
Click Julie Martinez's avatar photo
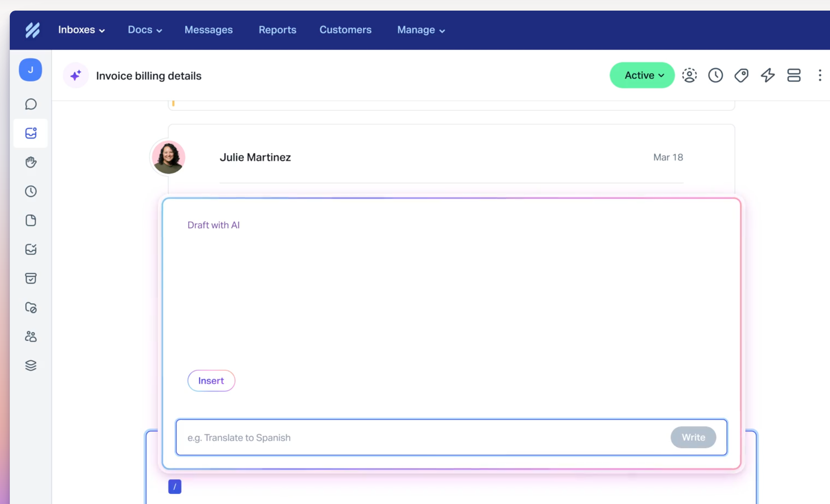(x=169, y=157)
